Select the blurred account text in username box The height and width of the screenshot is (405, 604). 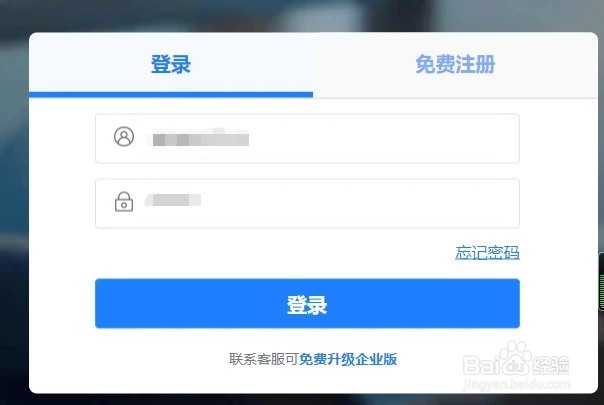point(200,139)
